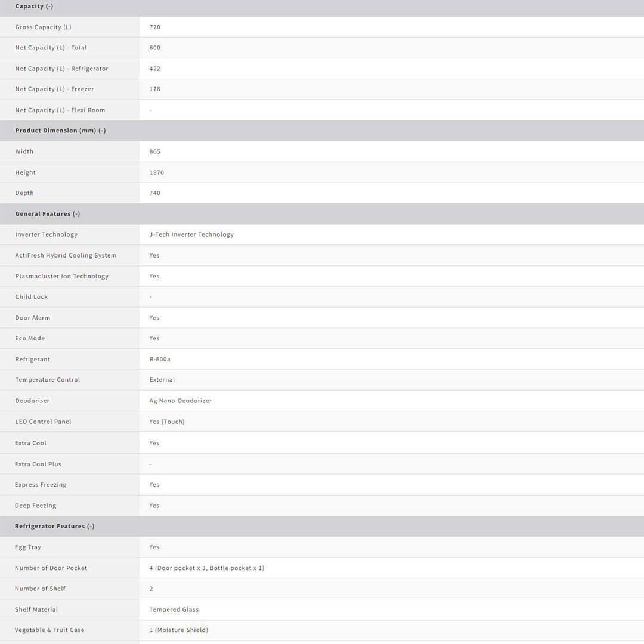Viewport: 644px width, 644px height.
Task: Select the Height value 1870
Action: [156, 172]
